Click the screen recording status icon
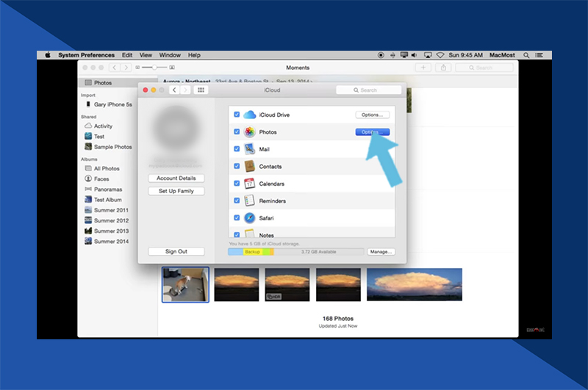 (381, 55)
